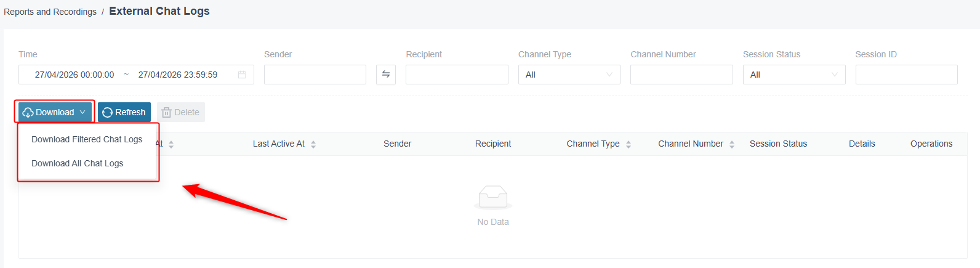Viewport: 980px width, 268px height.
Task: Click the Operations column header
Action: (x=931, y=144)
